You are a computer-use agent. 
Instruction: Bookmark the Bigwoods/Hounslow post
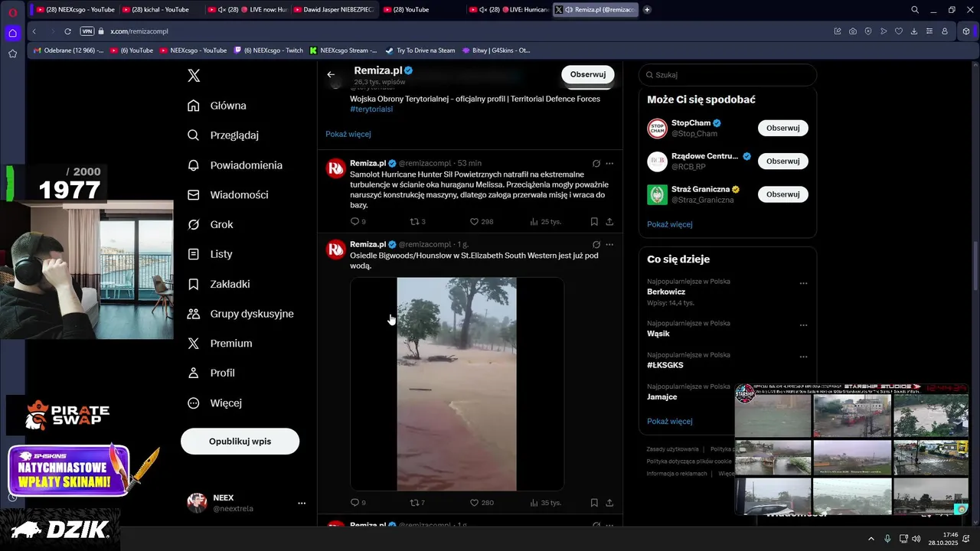(x=594, y=503)
